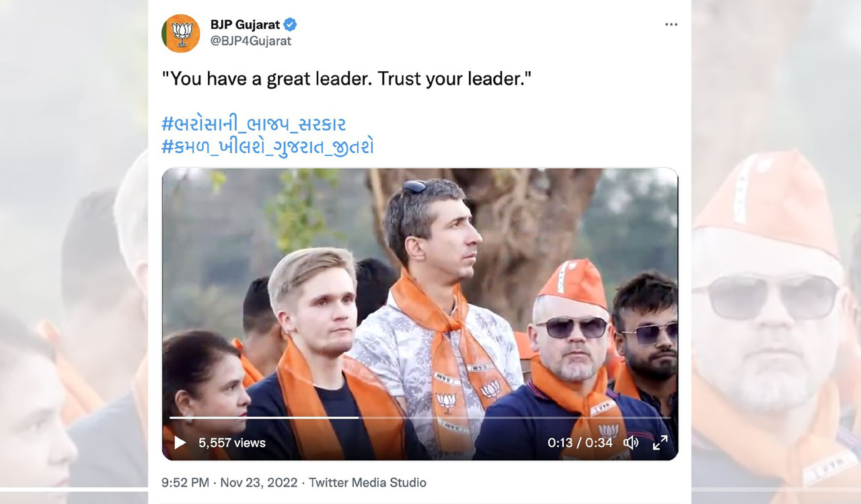
Task: Click the playback control bar below the video
Action: [x=422, y=443]
